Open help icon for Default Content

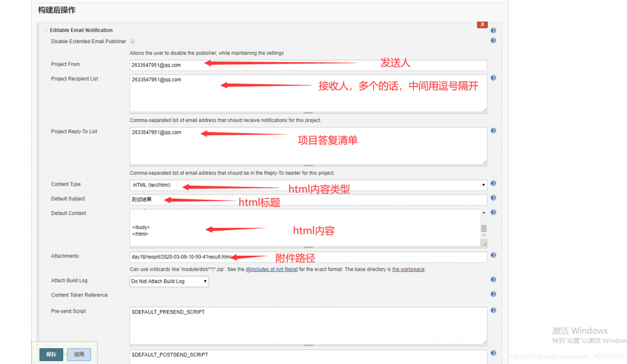pos(493,213)
